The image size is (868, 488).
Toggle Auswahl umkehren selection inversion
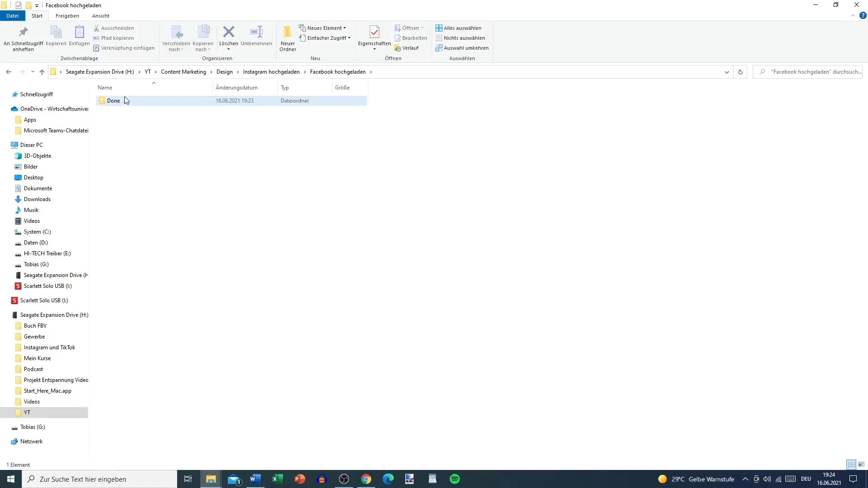tap(466, 47)
